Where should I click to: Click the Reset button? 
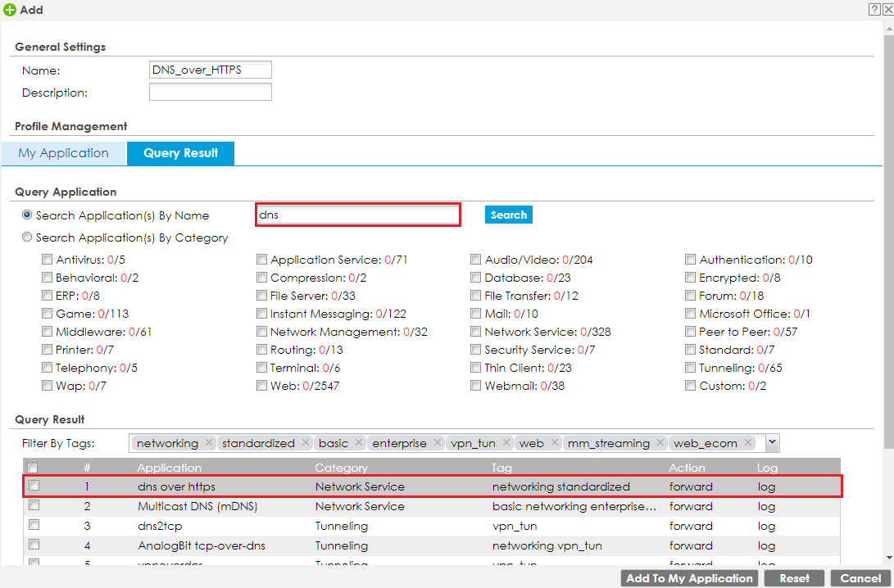click(x=794, y=578)
